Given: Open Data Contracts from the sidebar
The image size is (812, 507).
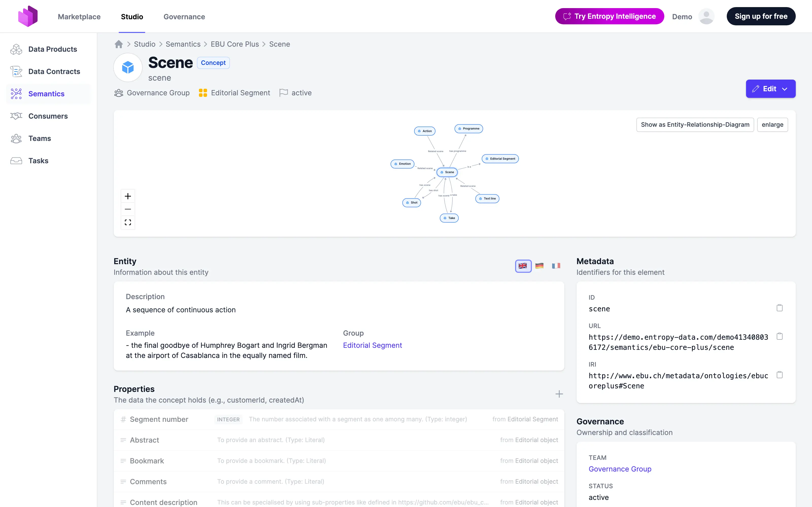Looking at the screenshot, I should point(16,71).
